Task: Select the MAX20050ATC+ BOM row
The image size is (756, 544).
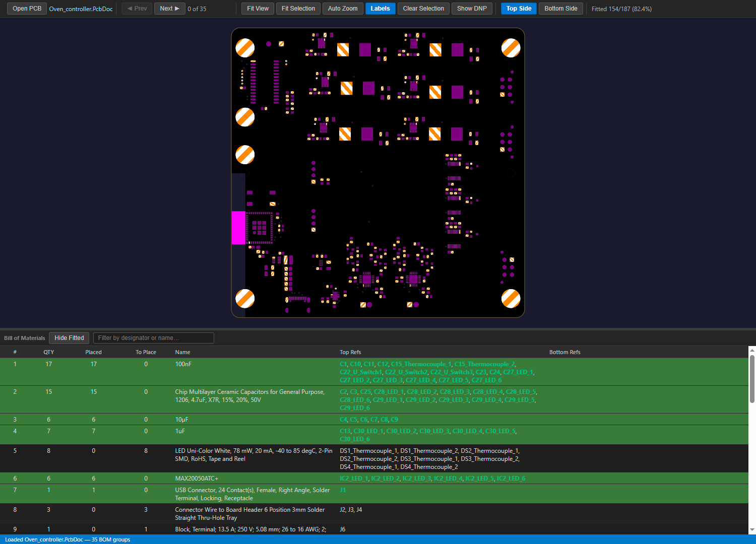Action: [x=374, y=479]
